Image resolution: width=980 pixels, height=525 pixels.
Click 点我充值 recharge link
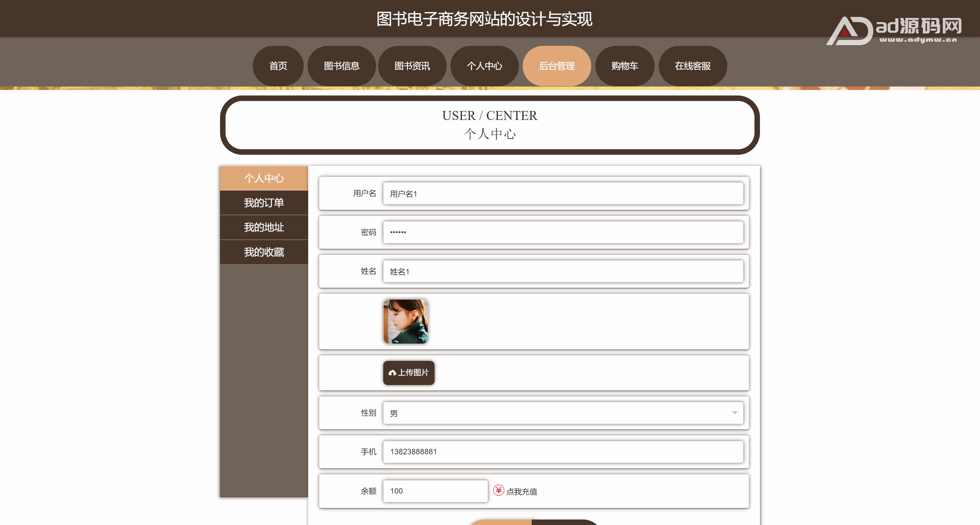[522, 492]
